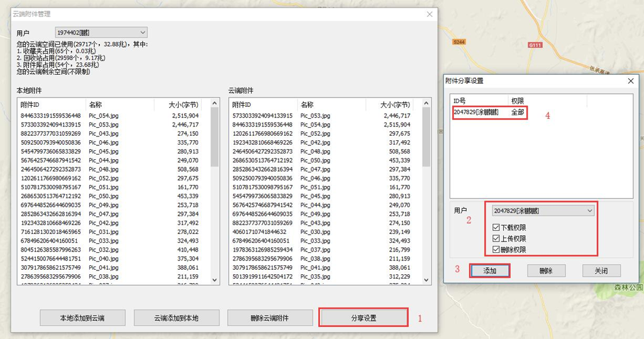Screen dimensions: 644x339
Task: Expand the 用户 dropdown in 附件分享设置
Action: [x=543, y=210]
